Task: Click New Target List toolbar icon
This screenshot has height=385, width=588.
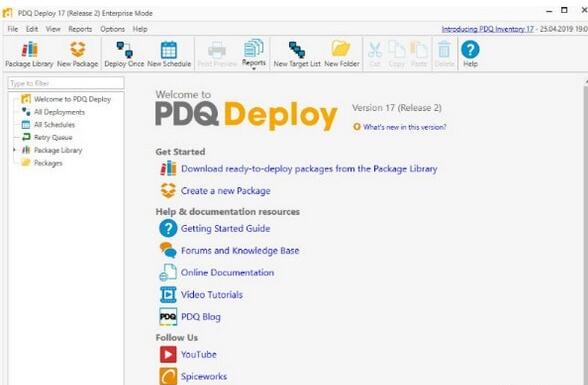Action: (297, 55)
